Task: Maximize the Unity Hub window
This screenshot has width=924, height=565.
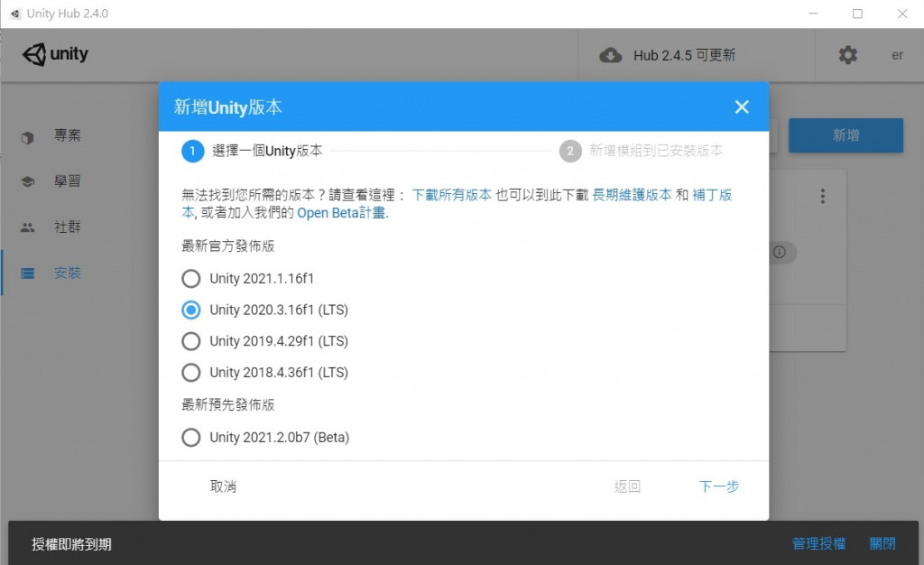Action: (857, 14)
